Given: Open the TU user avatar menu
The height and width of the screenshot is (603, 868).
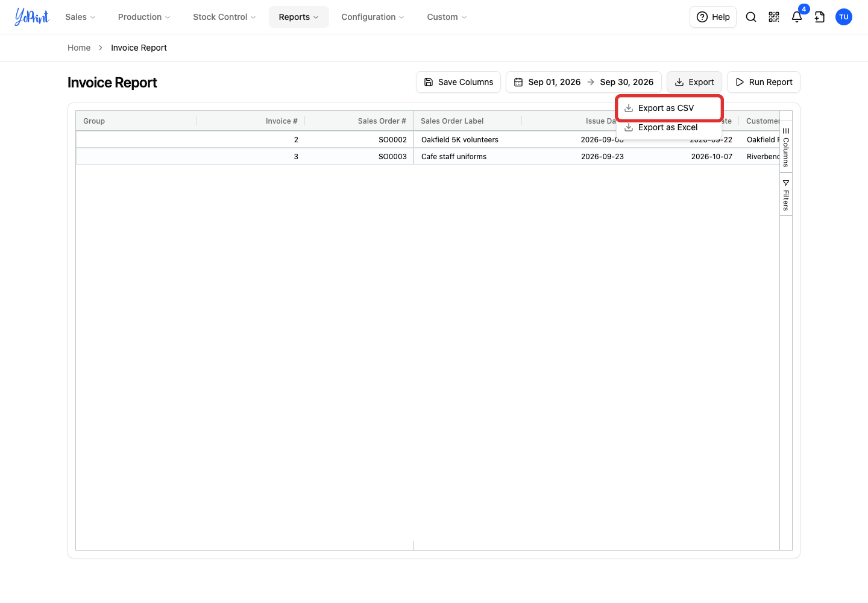Looking at the screenshot, I should pyautogui.click(x=844, y=17).
